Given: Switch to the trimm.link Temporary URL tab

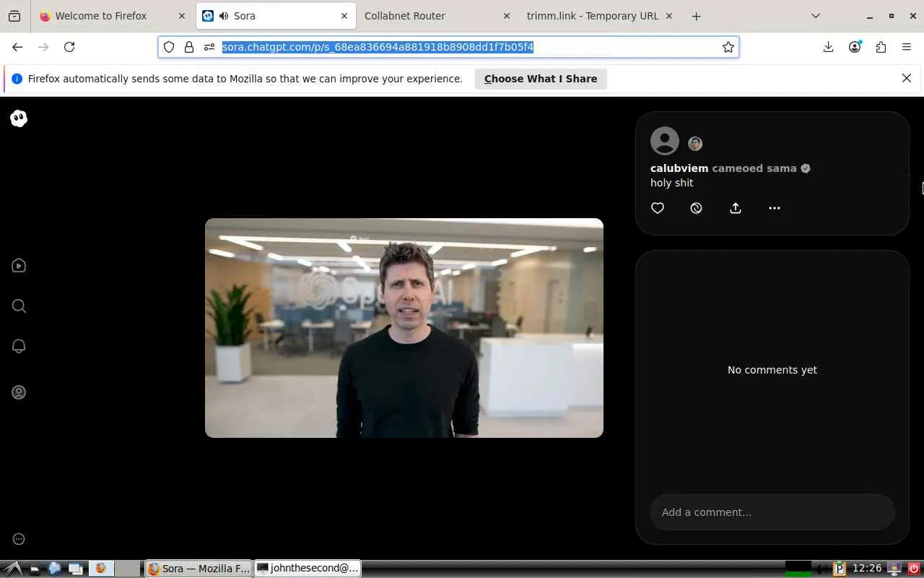Looking at the screenshot, I should click(x=592, y=16).
